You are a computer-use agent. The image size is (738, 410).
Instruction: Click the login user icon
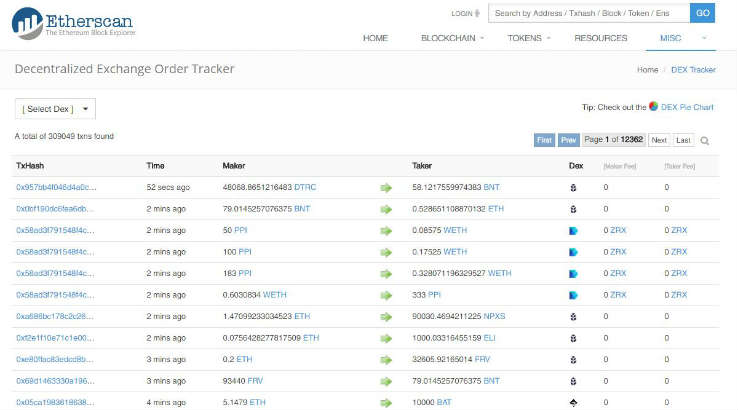tap(478, 14)
